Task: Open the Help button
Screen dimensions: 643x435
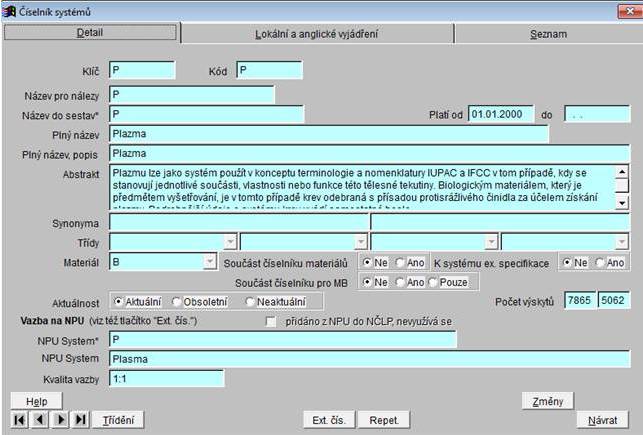Action: [x=37, y=401]
